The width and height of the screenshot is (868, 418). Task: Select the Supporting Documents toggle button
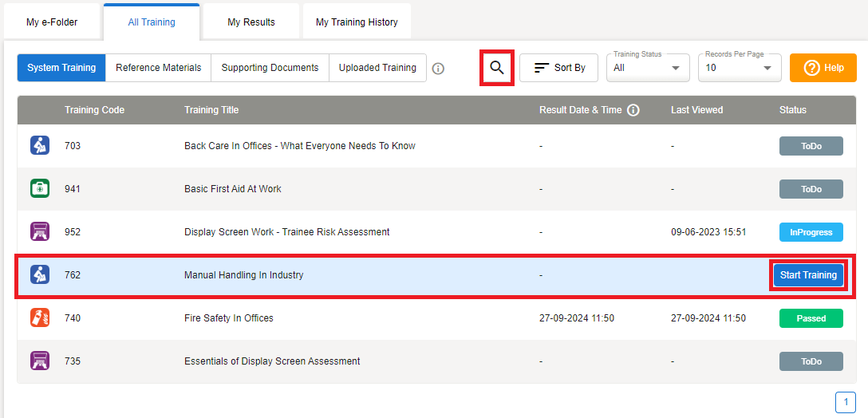[270, 68]
